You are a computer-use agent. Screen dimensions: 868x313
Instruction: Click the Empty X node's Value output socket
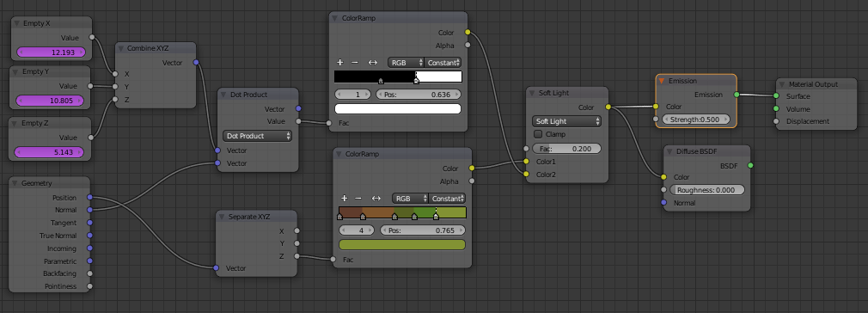[x=92, y=38]
